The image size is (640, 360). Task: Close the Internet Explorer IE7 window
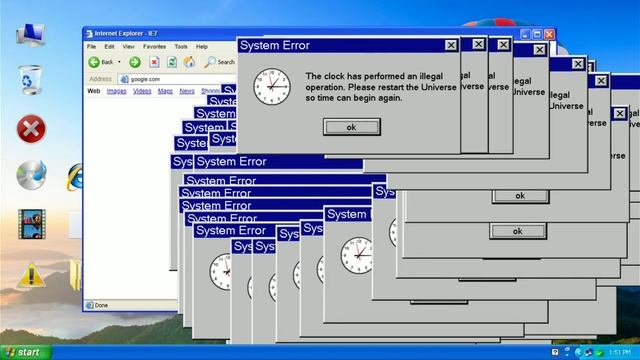(549, 34)
